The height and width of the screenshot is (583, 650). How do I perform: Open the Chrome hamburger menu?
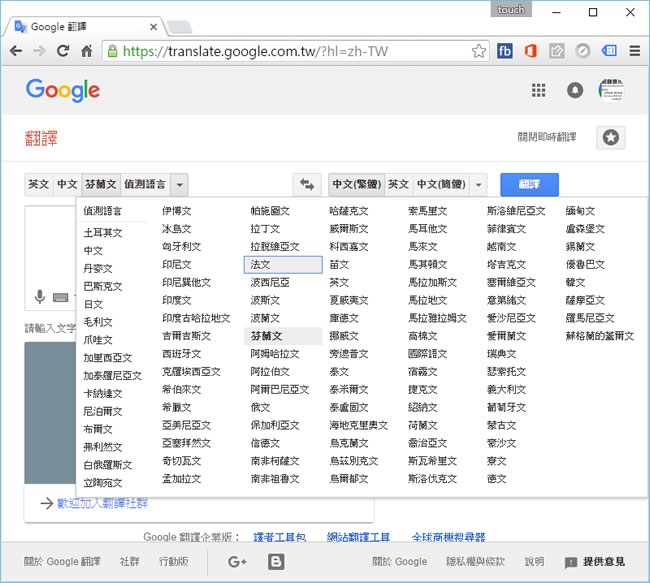(635, 51)
